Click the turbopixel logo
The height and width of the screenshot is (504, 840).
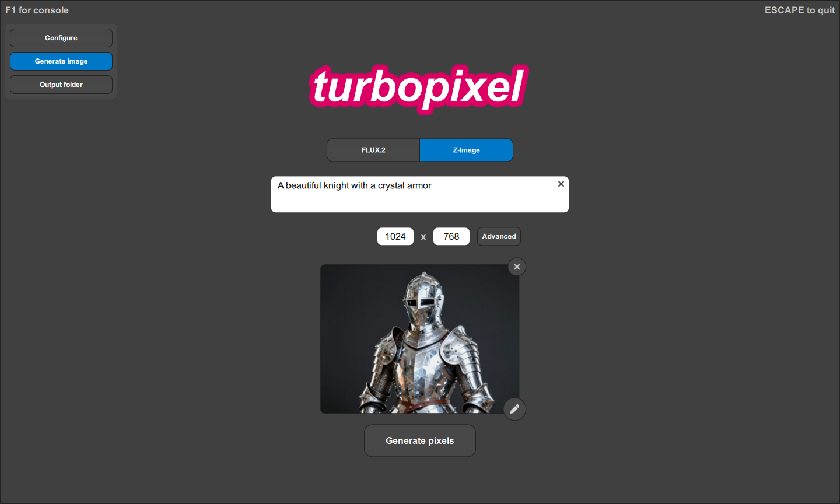tap(419, 87)
